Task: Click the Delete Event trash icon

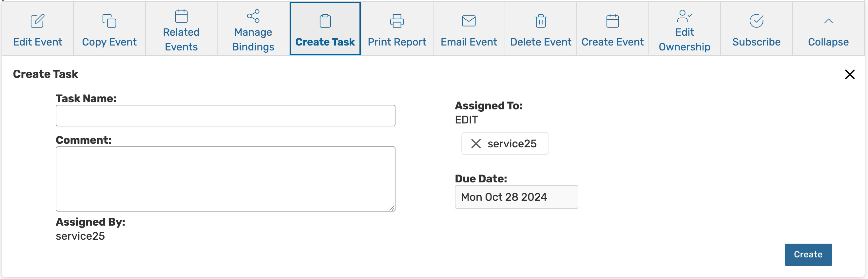Action: pyautogui.click(x=540, y=21)
